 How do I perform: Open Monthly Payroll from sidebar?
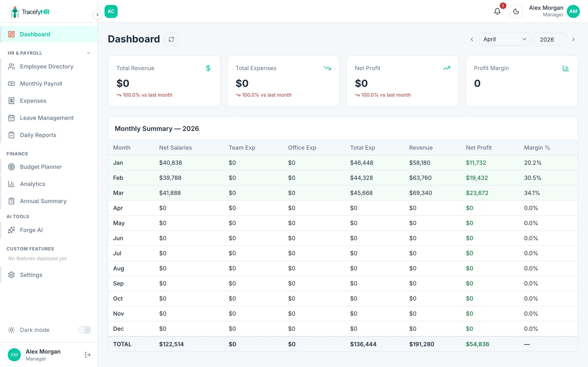(41, 84)
